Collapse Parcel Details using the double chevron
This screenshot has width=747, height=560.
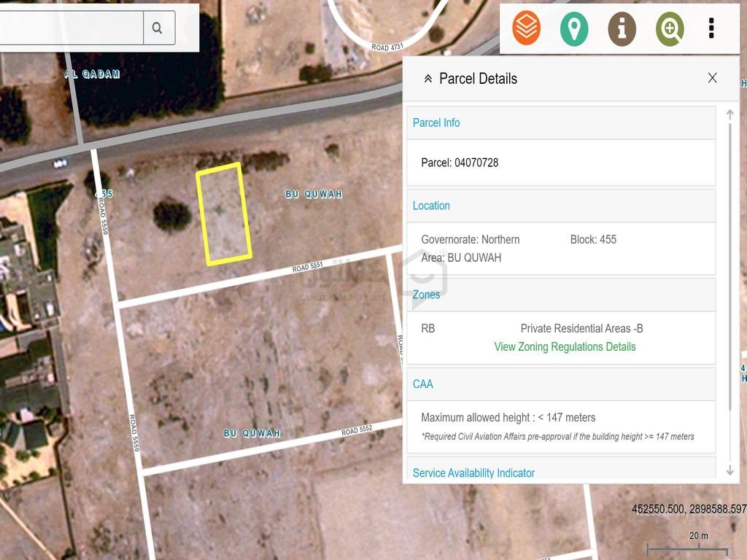pos(427,79)
